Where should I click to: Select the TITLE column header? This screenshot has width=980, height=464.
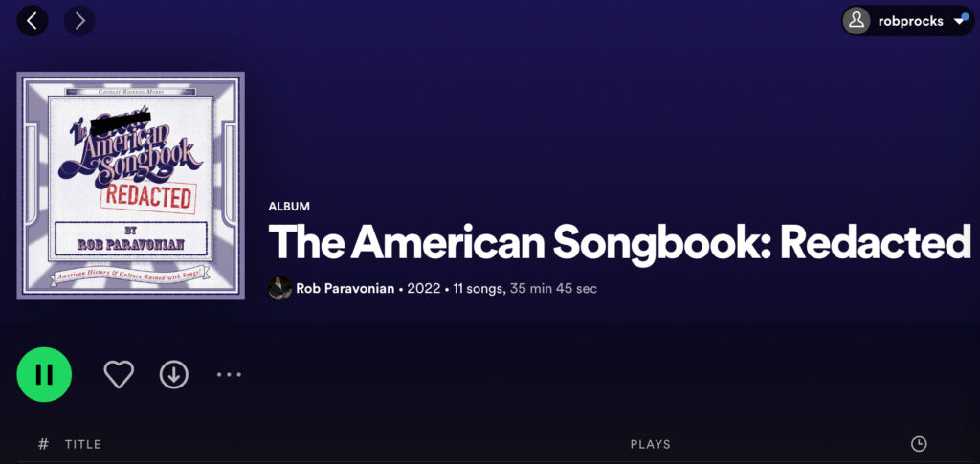click(82, 445)
